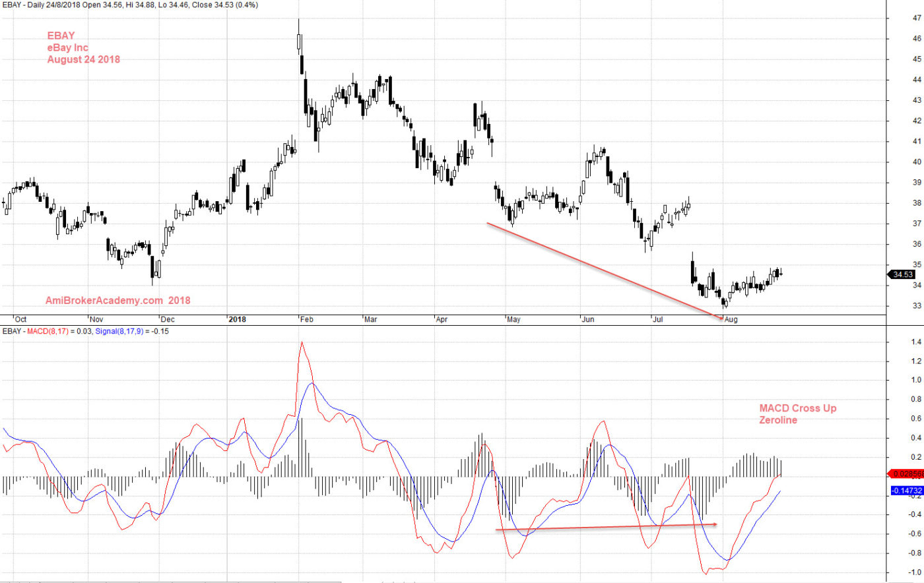Click the -1.0 label on the MACD axis
The width and height of the screenshot is (924, 583).
915,572
